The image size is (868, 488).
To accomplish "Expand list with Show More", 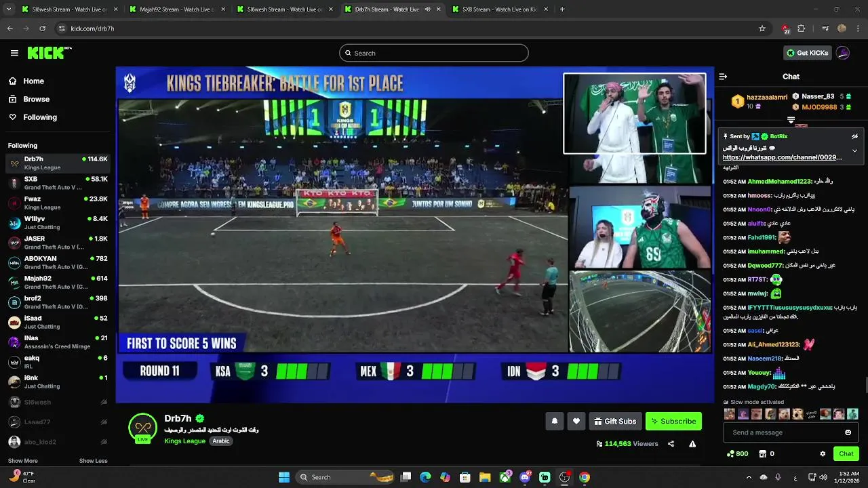I will pyautogui.click(x=22, y=461).
